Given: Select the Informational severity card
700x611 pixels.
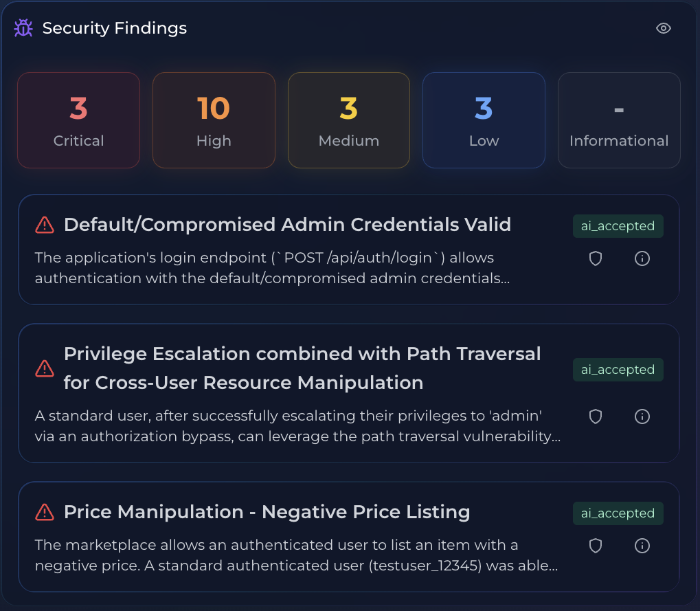Looking at the screenshot, I should [x=619, y=120].
